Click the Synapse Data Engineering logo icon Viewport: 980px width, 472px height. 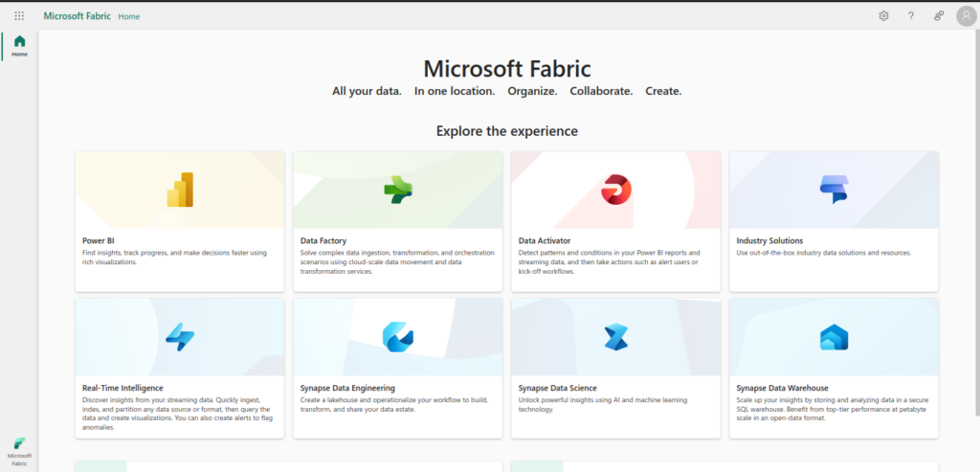point(397,336)
